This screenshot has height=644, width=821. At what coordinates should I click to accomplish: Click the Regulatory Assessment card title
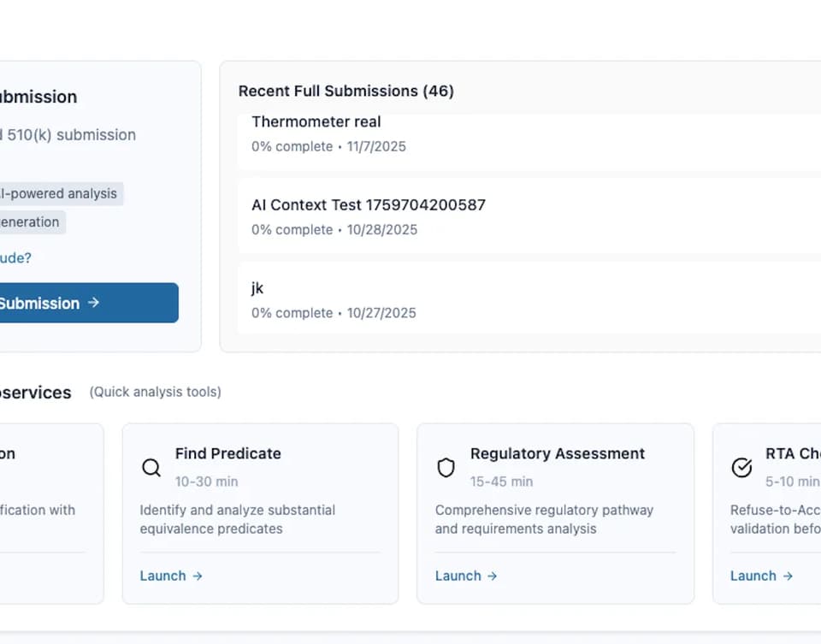[557, 453]
